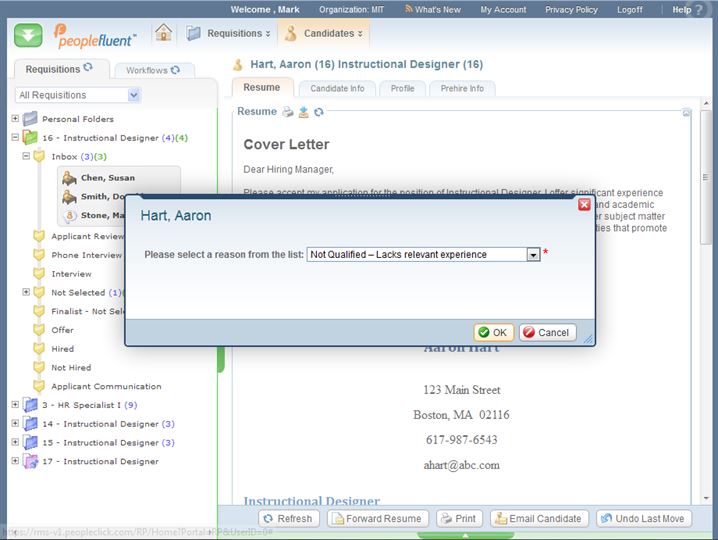The width and height of the screenshot is (718, 540).
Task: Open Help in the top bar
Action: 682,9
